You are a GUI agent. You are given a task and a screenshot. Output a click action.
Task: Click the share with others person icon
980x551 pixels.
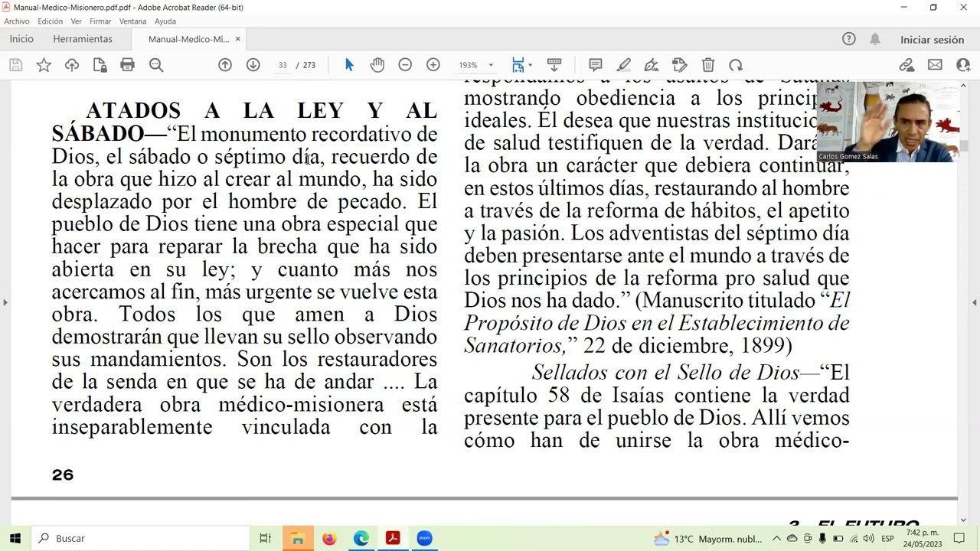[963, 65]
